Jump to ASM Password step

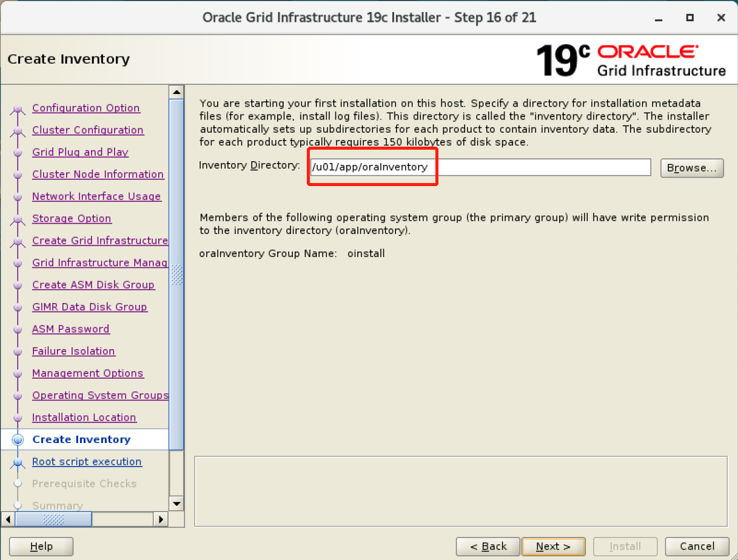pos(71,329)
